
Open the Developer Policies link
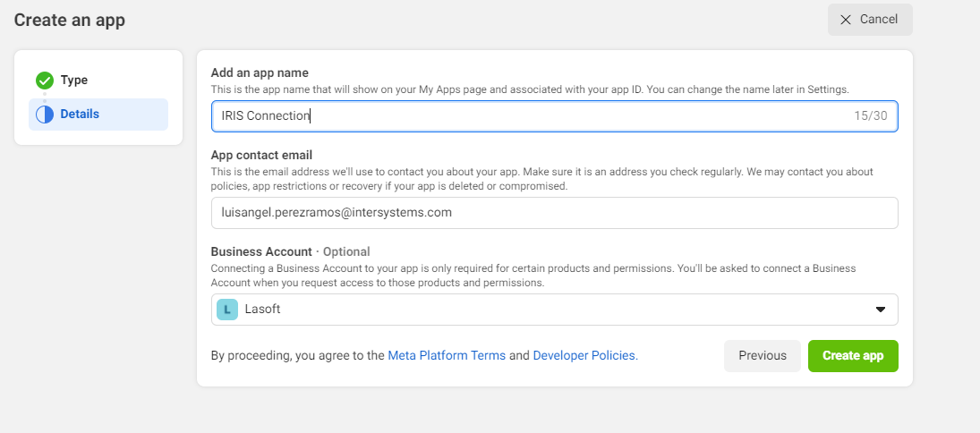point(584,355)
